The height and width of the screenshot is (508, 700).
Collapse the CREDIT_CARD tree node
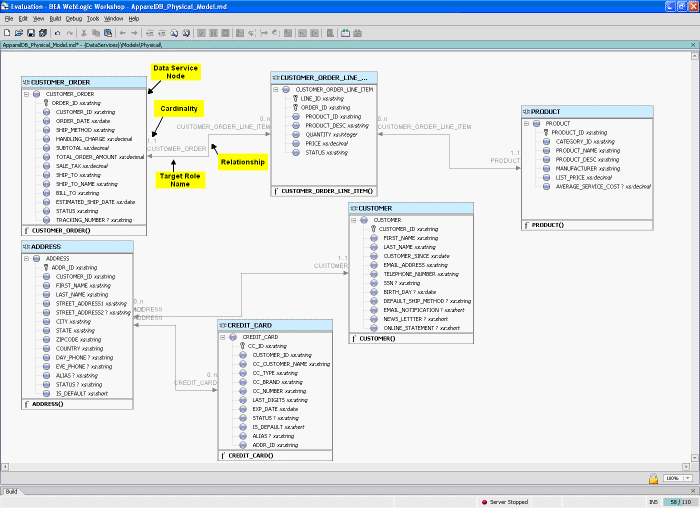[222, 337]
